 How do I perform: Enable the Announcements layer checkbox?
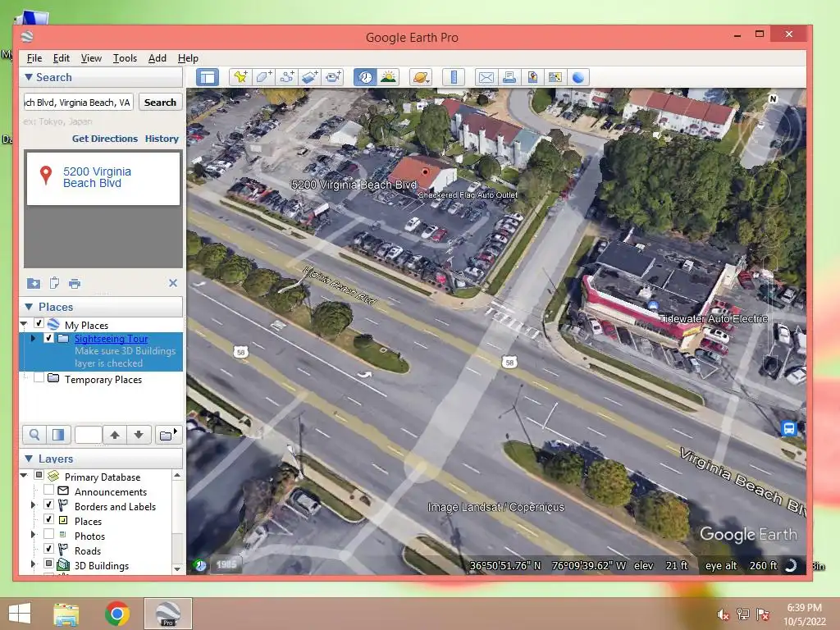click(48, 490)
